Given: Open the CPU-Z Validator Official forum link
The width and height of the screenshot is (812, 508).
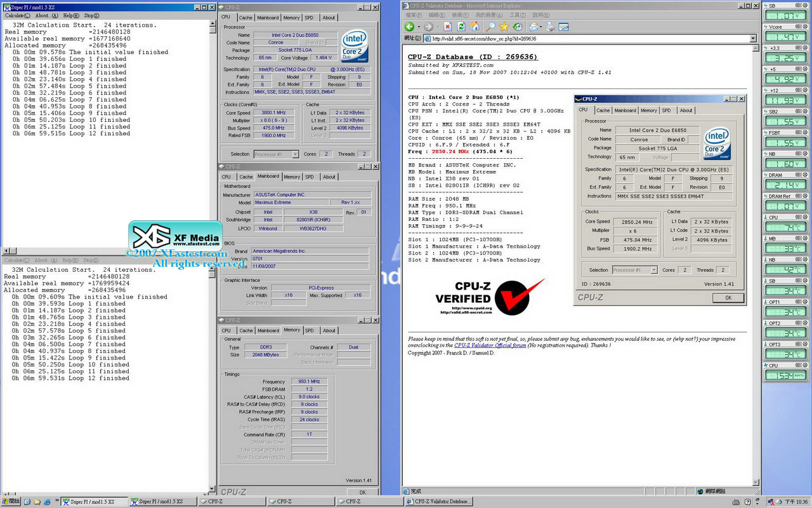Looking at the screenshot, I should pos(490,345).
